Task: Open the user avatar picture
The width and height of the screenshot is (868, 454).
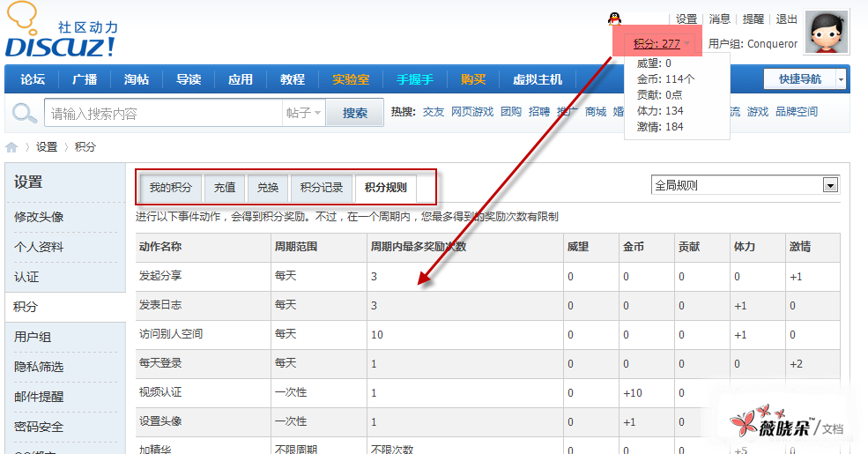Action: pyautogui.click(x=826, y=33)
